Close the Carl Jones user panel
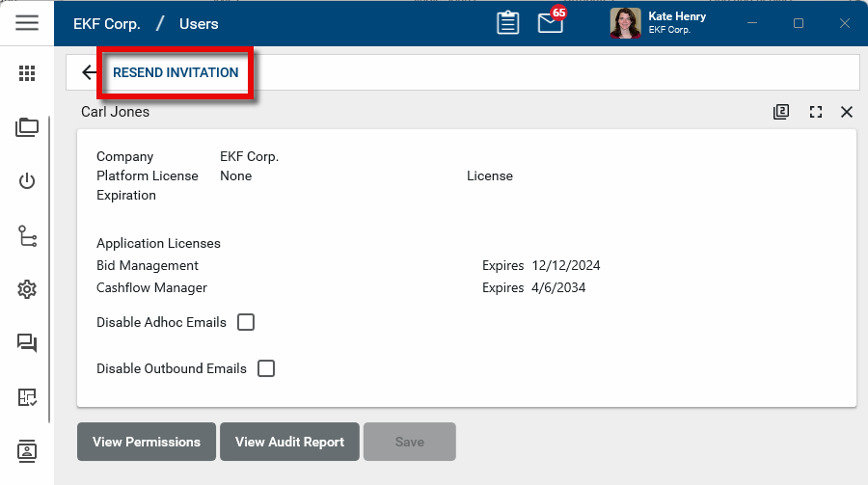Viewport: 868px width, 485px height. [x=847, y=112]
